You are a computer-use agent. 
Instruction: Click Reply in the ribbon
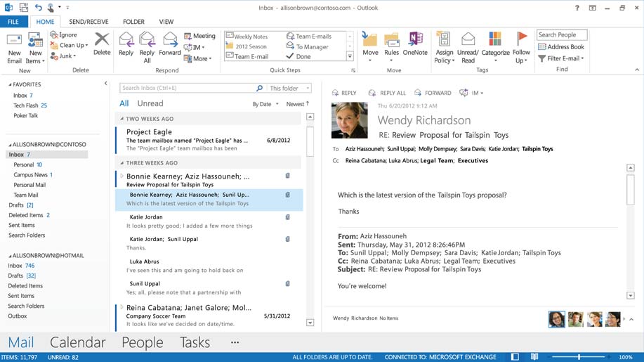(x=126, y=44)
